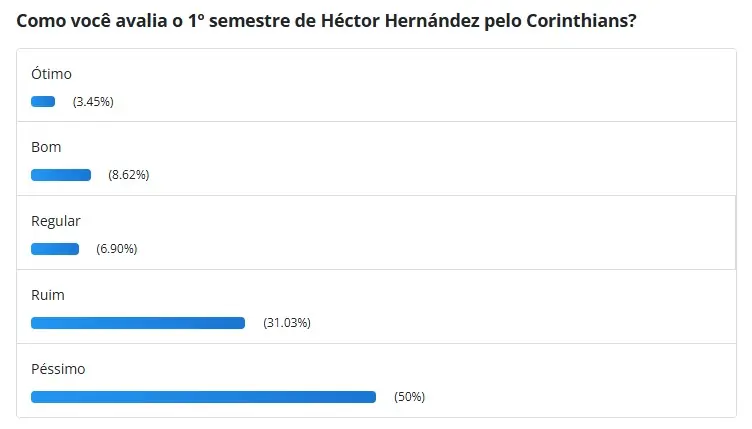752x429 pixels.
Task: Select the Regular option label
Action: click(x=56, y=221)
